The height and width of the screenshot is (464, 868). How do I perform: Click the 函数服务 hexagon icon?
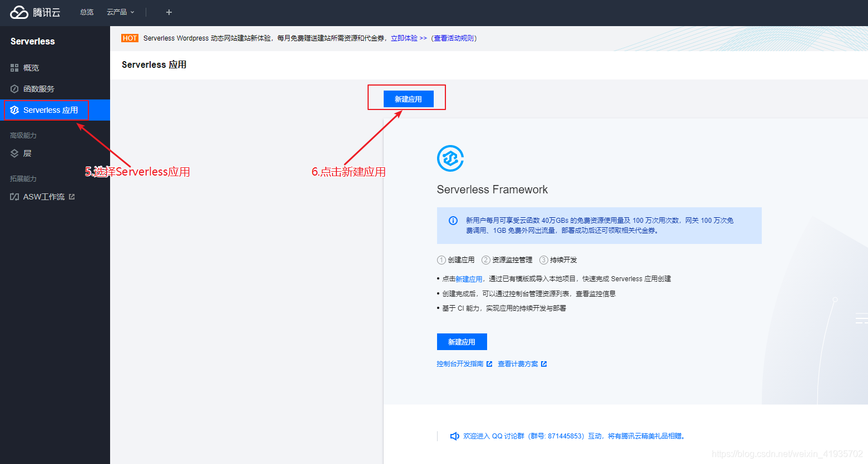(x=14, y=89)
